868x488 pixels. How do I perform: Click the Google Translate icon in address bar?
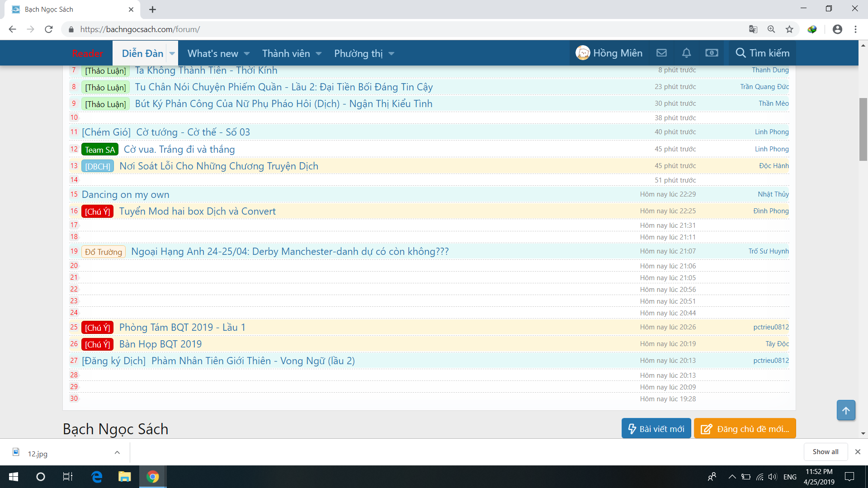pyautogui.click(x=753, y=29)
